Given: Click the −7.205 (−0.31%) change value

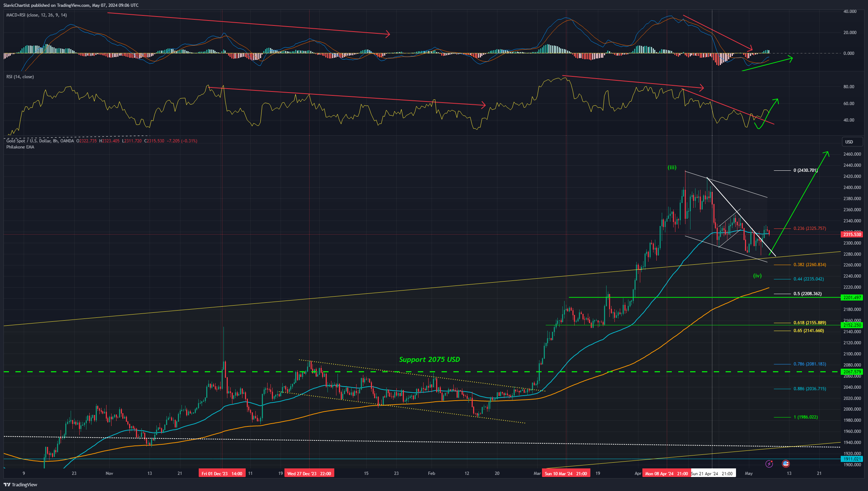Looking at the screenshot, I should 182,141.
